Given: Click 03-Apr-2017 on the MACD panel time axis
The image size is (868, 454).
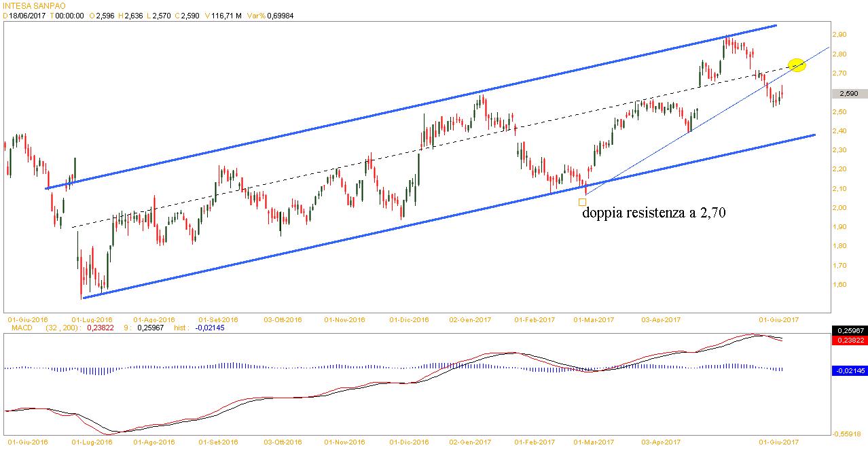Looking at the screenshot, I should (x=662, y=442).
